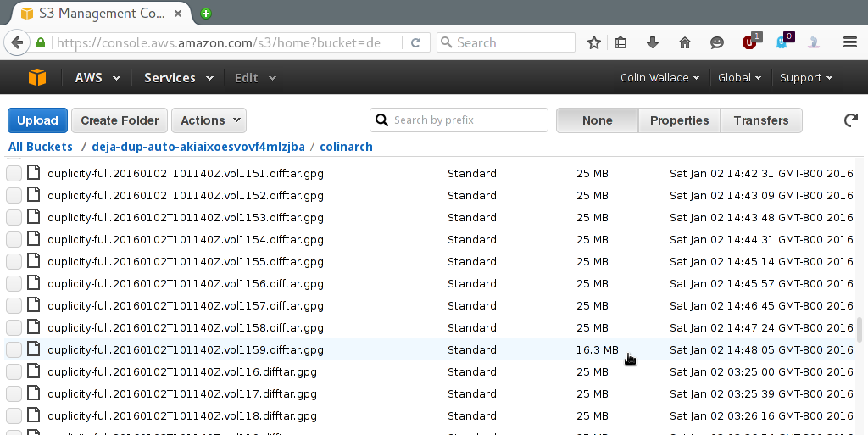This screenshot has width=868, height=435.
Task: Select the None panel tab
Action: click(598, 120)
